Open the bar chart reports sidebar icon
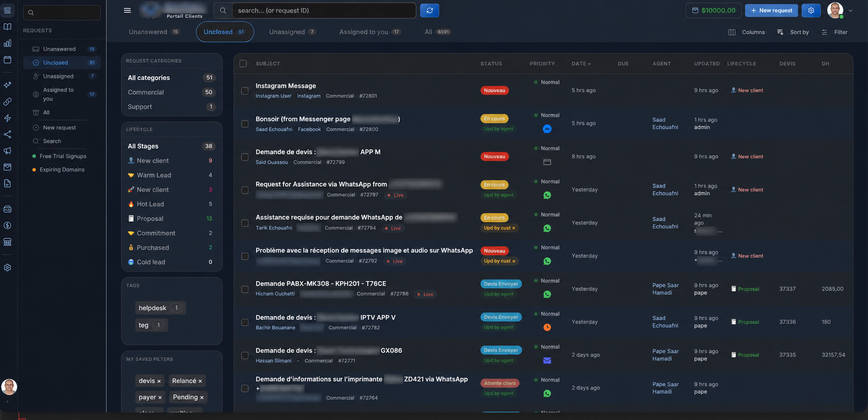This screenshot has width=868, height=420. tap(7, 43)
